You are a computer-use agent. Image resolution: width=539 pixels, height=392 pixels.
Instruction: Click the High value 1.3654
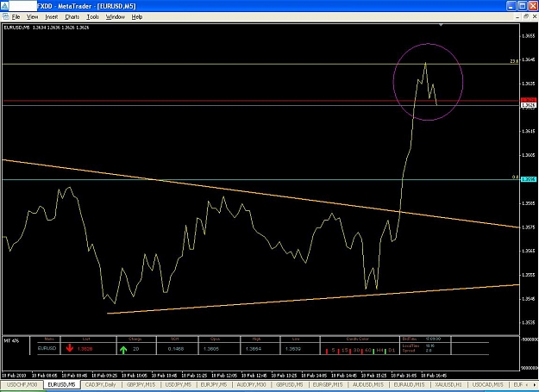coord(254,349)
